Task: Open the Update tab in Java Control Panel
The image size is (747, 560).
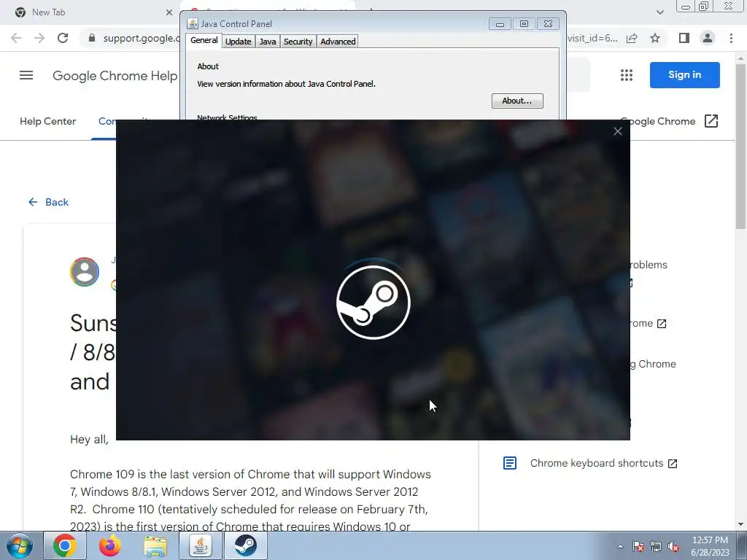Action: click(x=239, y=42)
